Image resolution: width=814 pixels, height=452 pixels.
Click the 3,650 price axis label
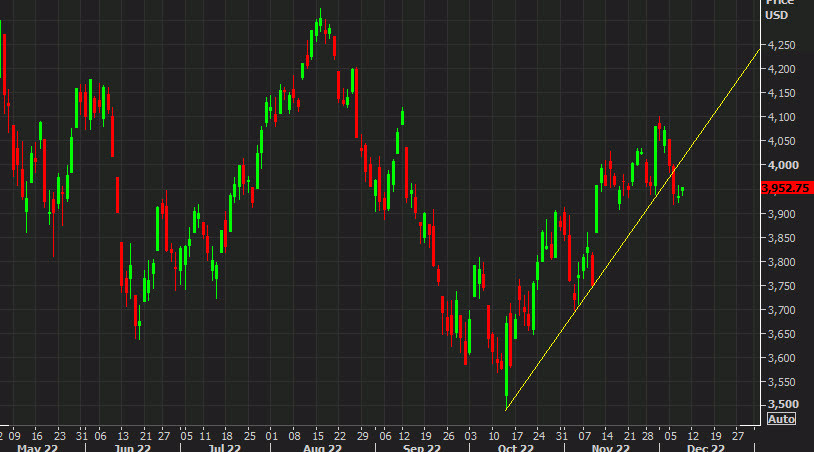781,334
